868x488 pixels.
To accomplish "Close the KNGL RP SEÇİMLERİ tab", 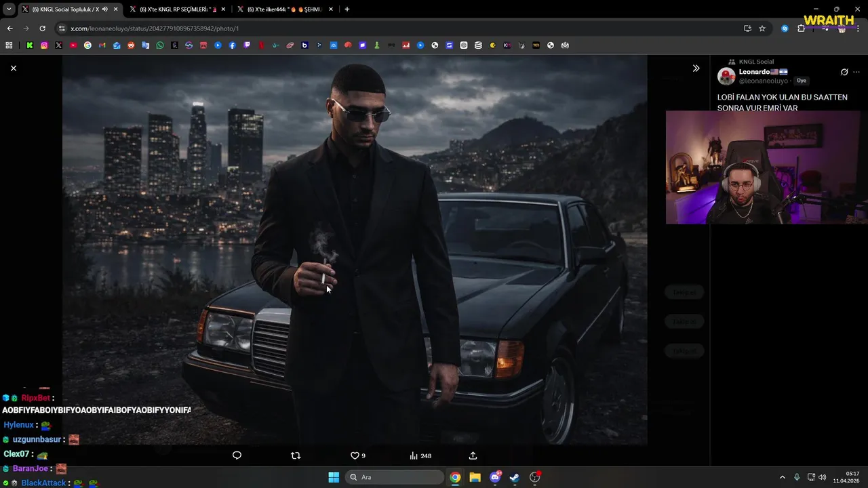I will (x=223, y=9).
